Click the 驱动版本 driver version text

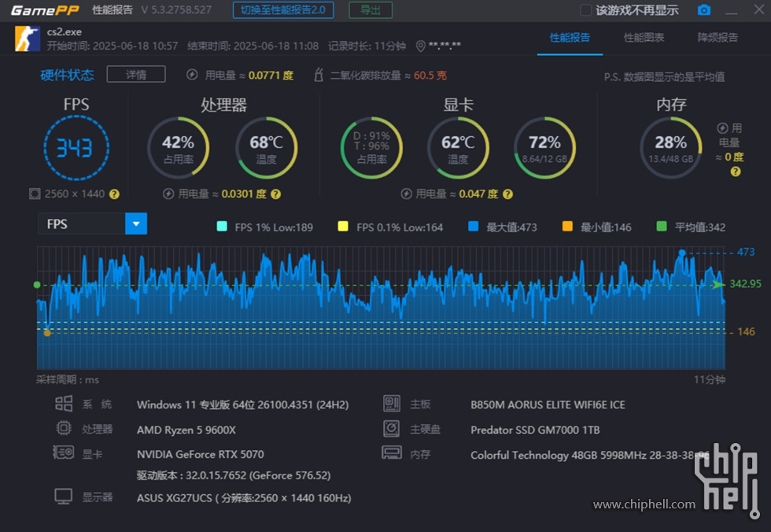coord(234,475)
